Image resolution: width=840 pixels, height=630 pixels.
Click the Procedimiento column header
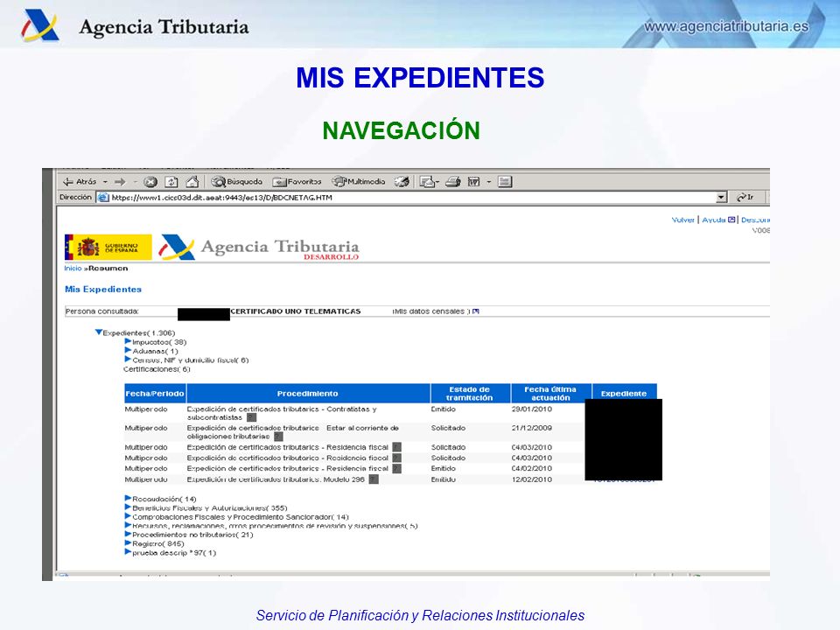(x=307, y=393)
